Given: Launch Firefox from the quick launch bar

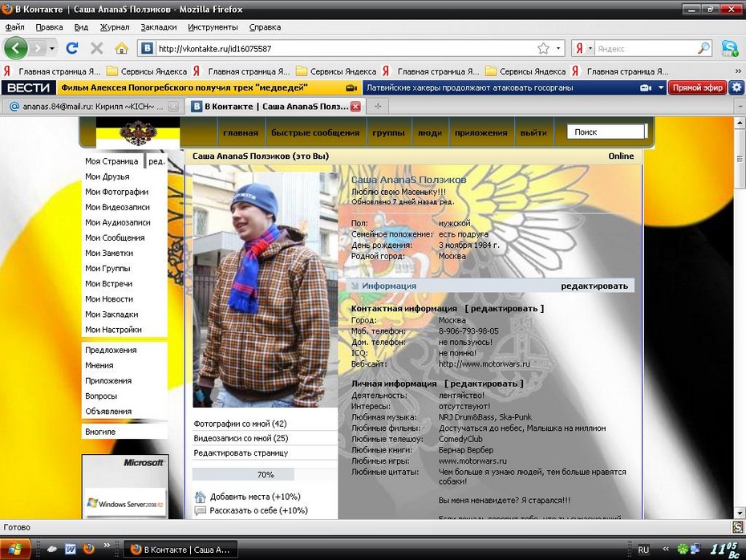Looking at the screenshot, I should (x=88, y=550).
